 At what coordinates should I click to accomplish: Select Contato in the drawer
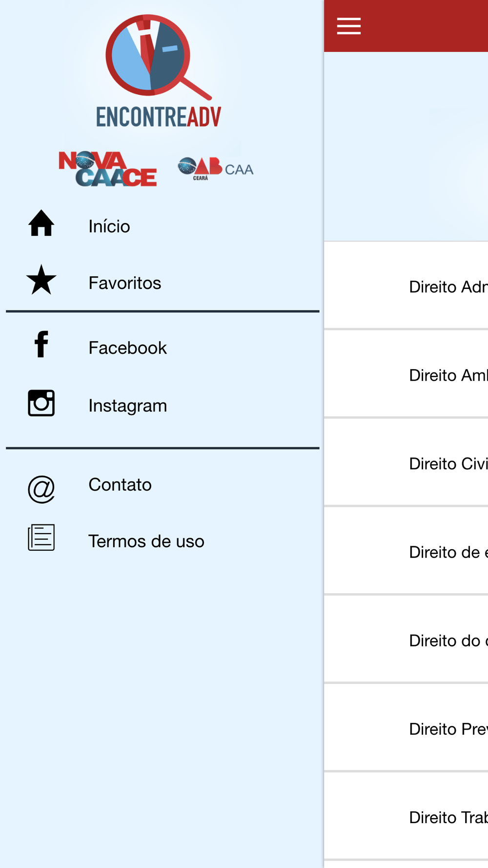[163, 485]
